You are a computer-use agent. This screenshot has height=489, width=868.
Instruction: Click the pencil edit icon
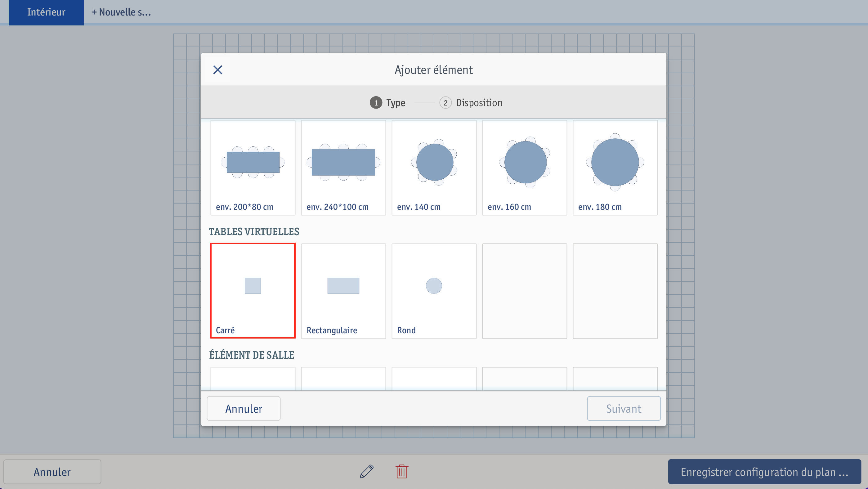point(367,472)
